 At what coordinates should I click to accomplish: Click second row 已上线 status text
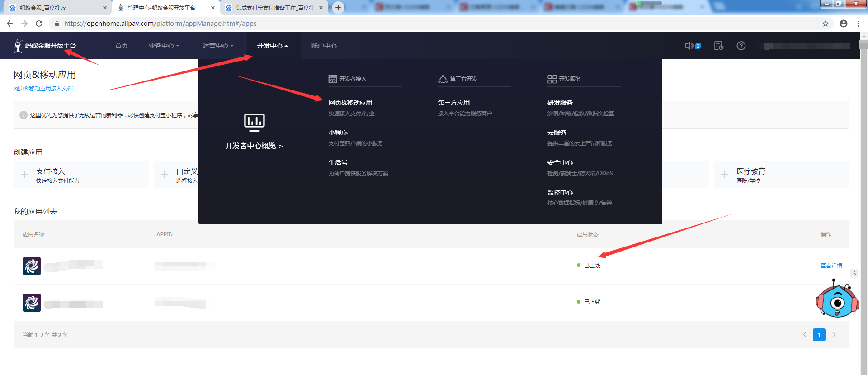[592, 302]
